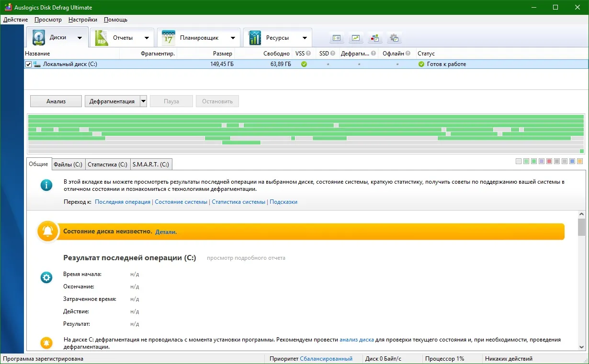Sort by the Фрагментир. column header
589x364 pixels.
click(158, 54)
